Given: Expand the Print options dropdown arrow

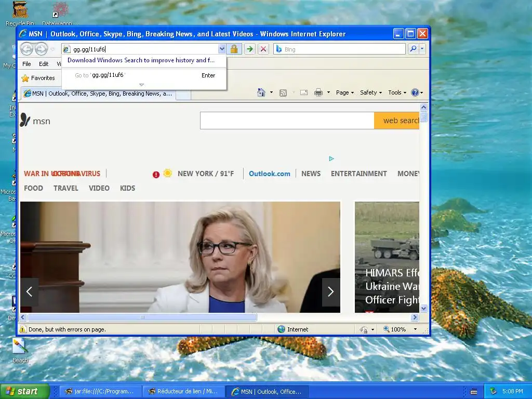Looking at the screenshot, I should [x=328, y=92].
